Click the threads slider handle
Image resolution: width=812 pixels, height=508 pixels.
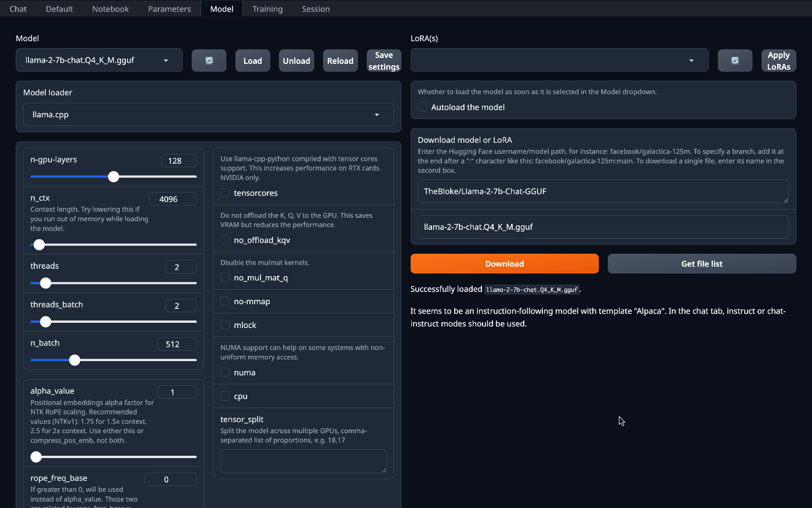[46, 283]
